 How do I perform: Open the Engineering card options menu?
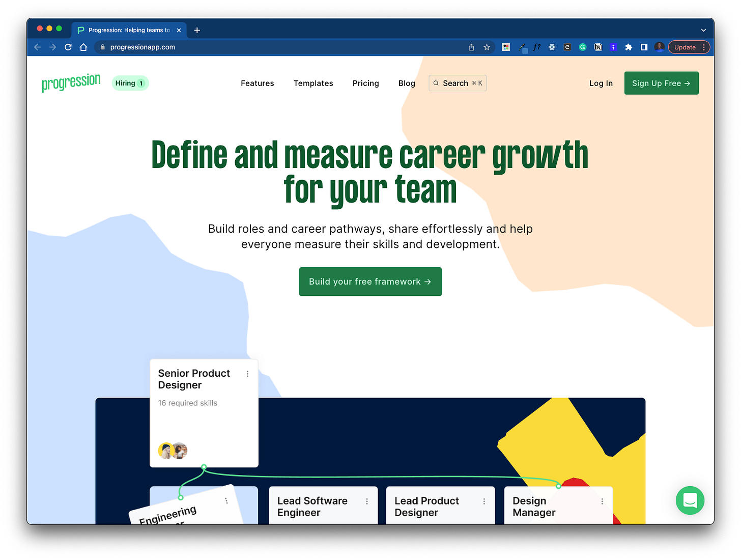coord(226,501)
